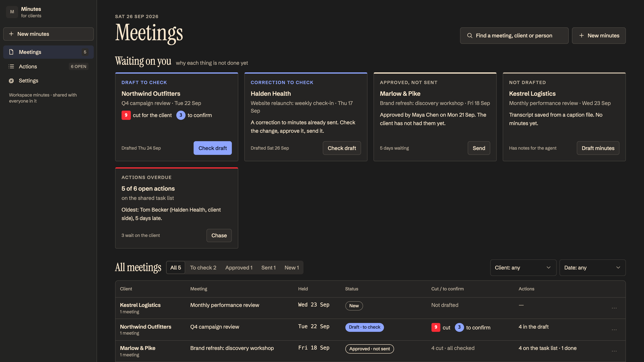Click Northwind Outfitters in the meetings table
Viewport: 644px width, 362px height.
click(x=146, y=327)
